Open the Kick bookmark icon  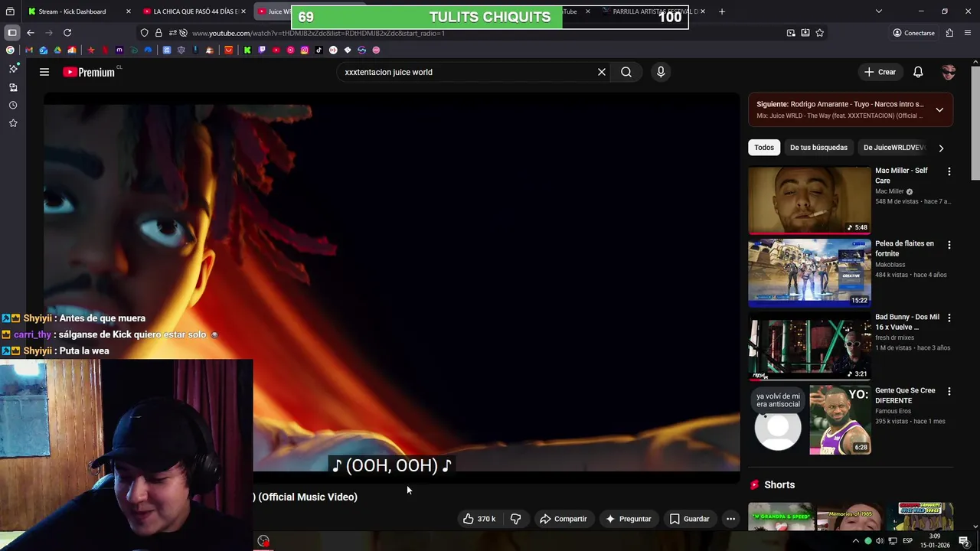coord(247,50)
